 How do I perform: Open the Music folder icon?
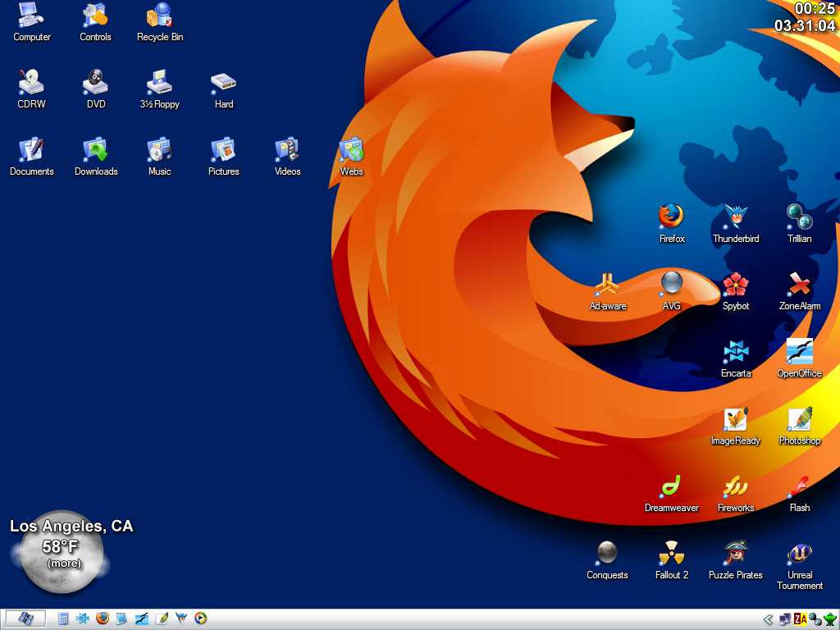pos(160,157)
